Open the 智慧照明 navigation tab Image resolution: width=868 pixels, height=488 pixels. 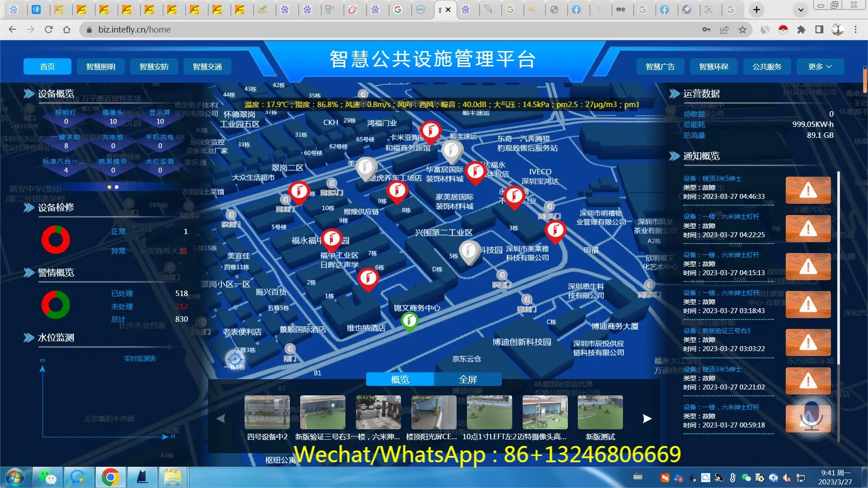coord(100,66)
